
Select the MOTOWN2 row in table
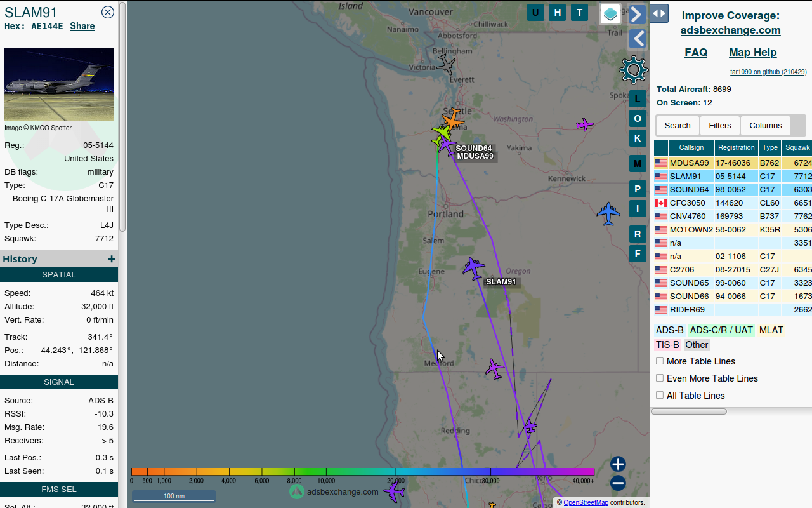733,230
